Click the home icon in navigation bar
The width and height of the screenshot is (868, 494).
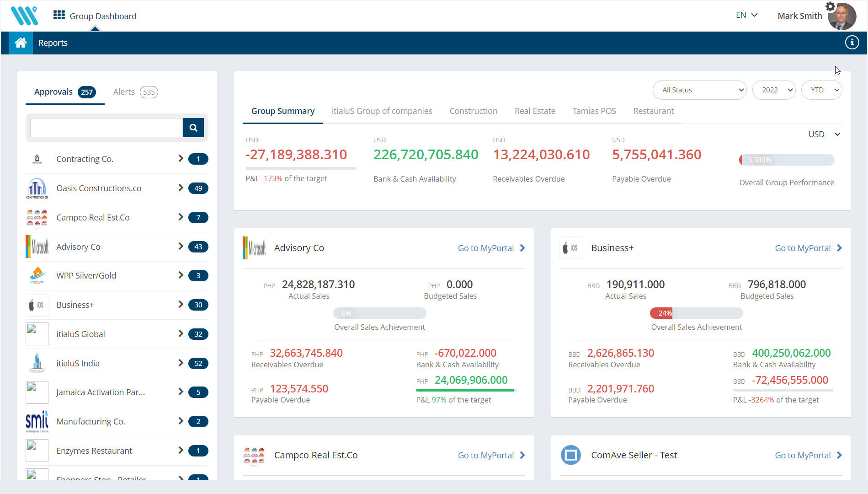[x=21, y=43]
